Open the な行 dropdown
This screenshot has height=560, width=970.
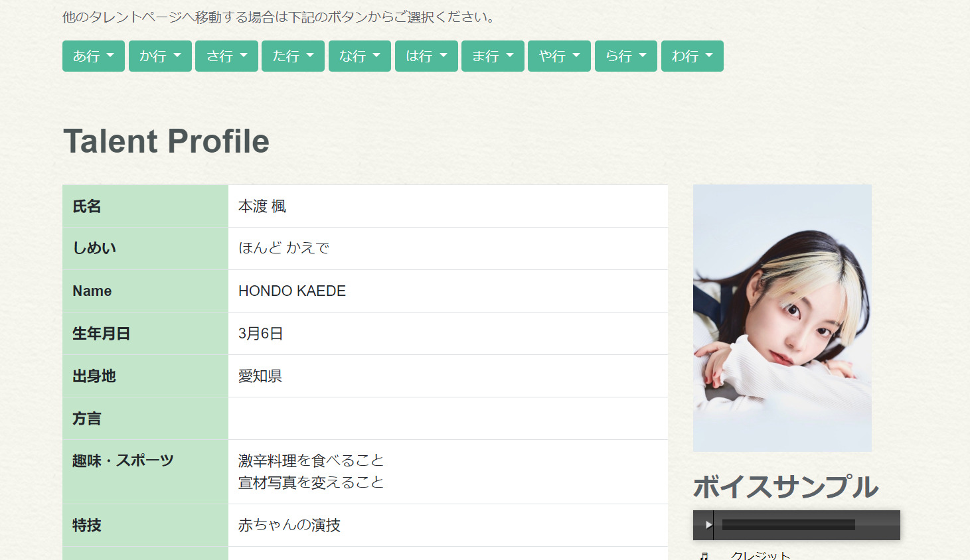tap(360, 56)
